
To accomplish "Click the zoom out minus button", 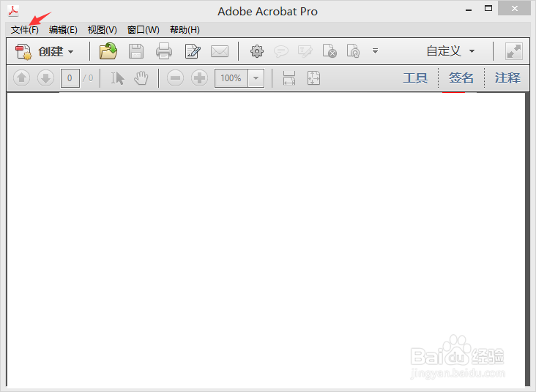I will (x=175, y=78).
